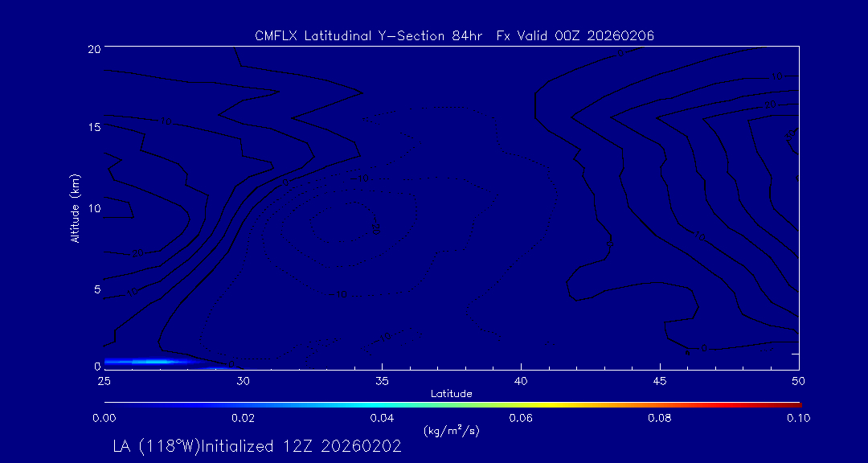Click the colorbar value "0.10"
868x463 pixels.
(798, 418)
